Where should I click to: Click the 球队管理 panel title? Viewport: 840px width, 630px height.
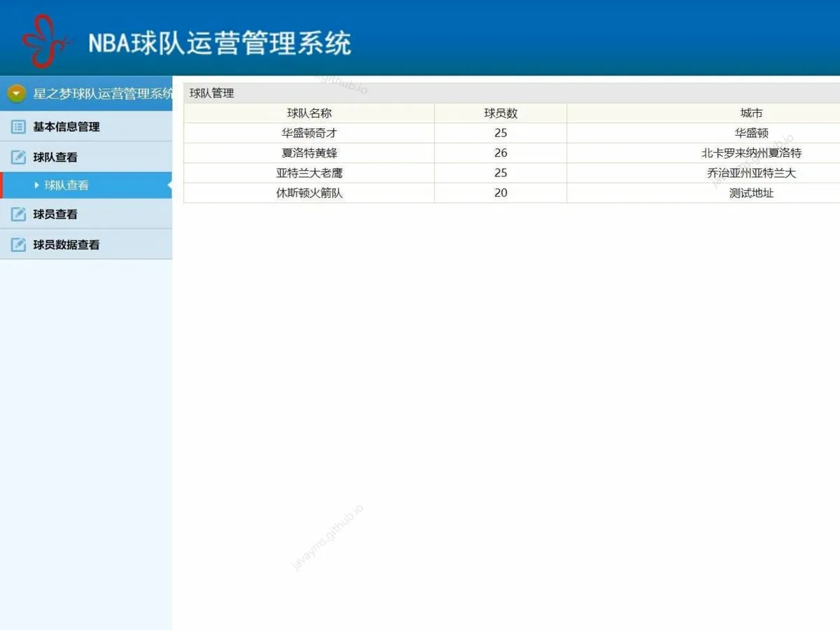tap(211, 93)
